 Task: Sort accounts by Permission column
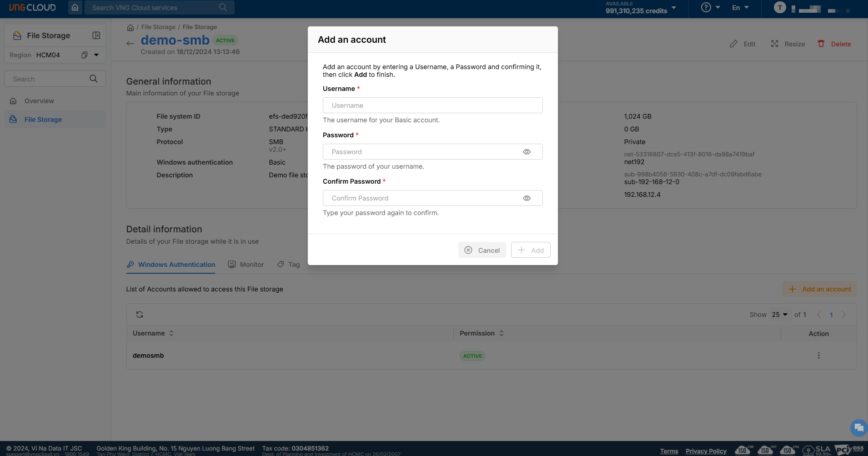(x=501, y=333)
